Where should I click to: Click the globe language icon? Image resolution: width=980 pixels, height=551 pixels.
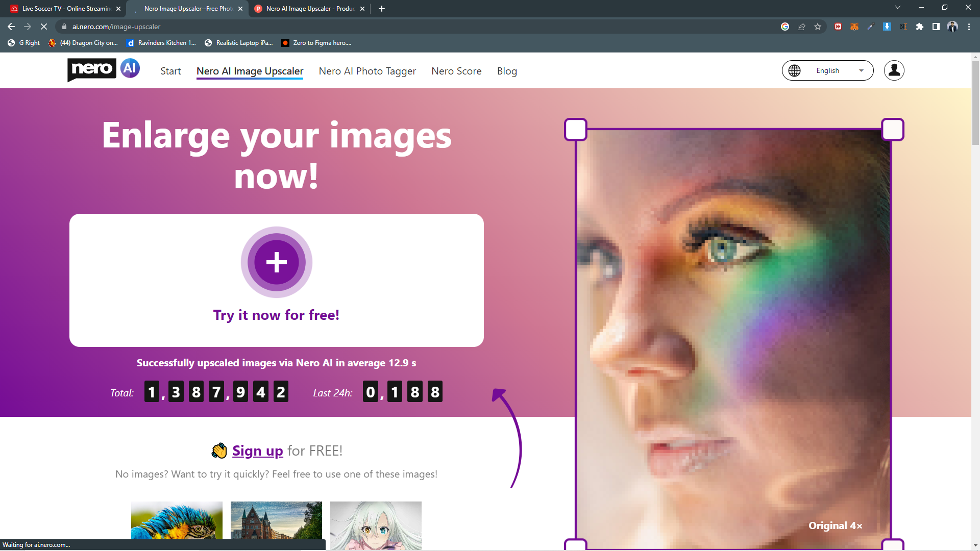(x=794, y=70)
